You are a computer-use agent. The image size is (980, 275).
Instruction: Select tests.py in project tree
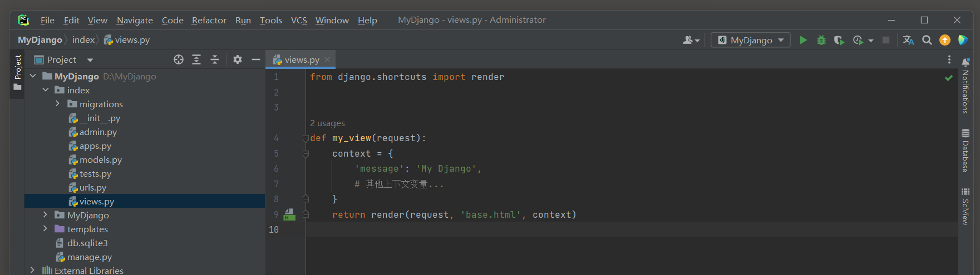coord(90,173)
